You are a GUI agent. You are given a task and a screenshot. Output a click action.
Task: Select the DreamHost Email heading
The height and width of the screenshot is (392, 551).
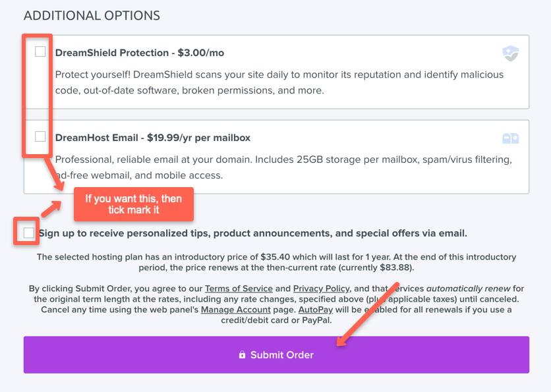pos(98,138)
